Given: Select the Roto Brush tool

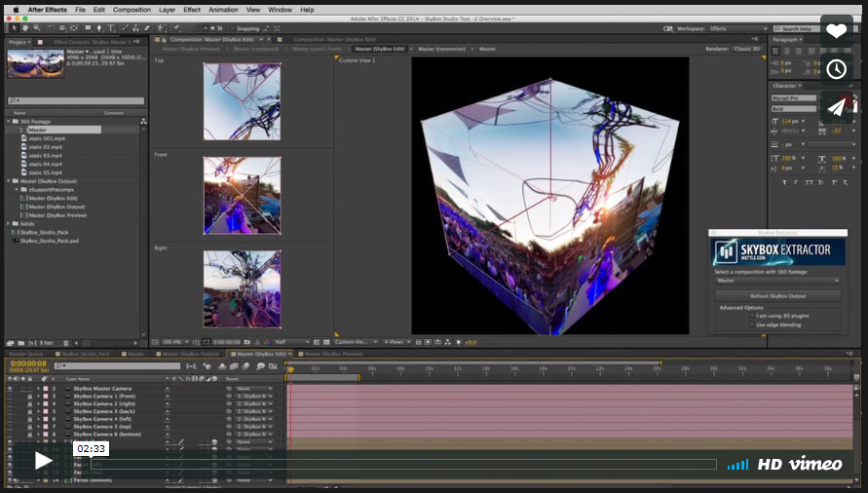Looking at the screenshot, I should click(x=162, y=27).
